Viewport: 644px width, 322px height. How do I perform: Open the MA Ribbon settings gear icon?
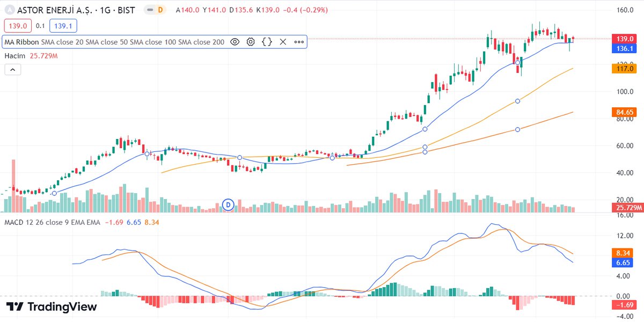(251, 41)
